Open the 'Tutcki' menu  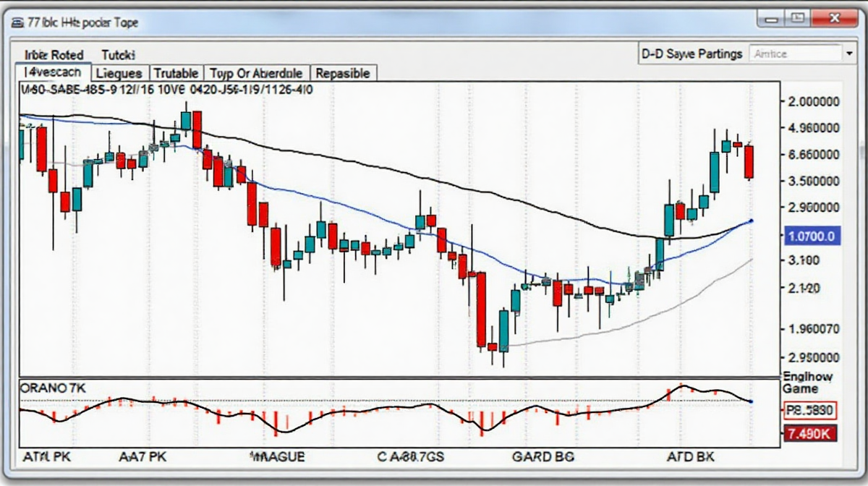pyautogui.click(x=119, y=54)
